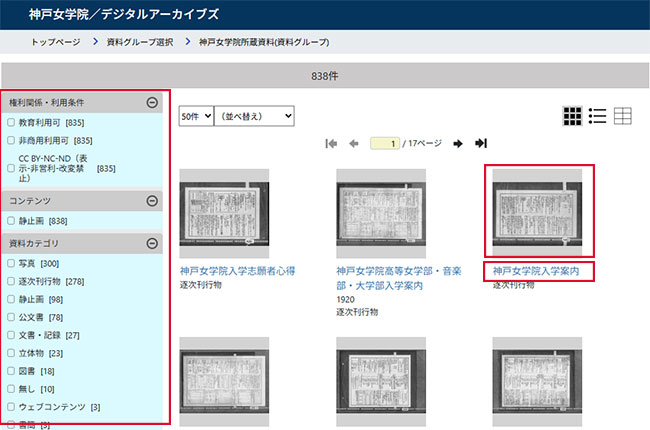Screen dimensions: 650x430
Task: Open thumbnail of 神戸女学院入学志願者心得
Action: pyautogui.click(x=224, y=214)
